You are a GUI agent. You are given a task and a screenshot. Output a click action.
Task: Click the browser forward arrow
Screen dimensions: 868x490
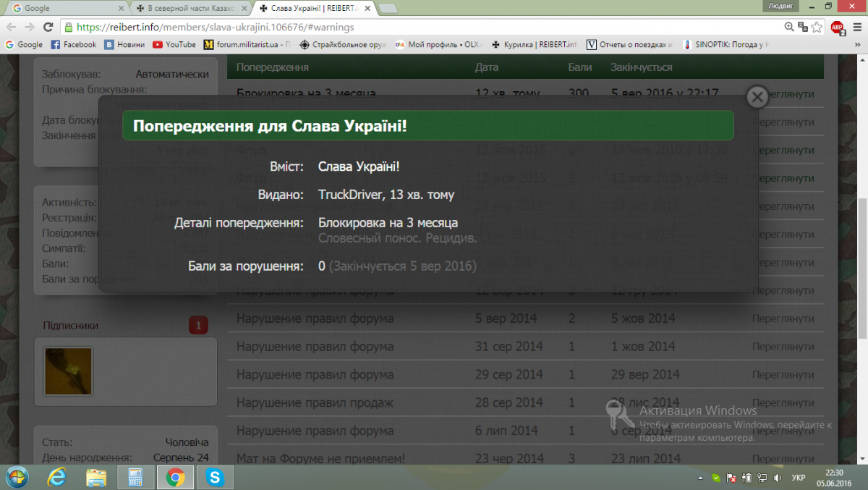[29, 27]
